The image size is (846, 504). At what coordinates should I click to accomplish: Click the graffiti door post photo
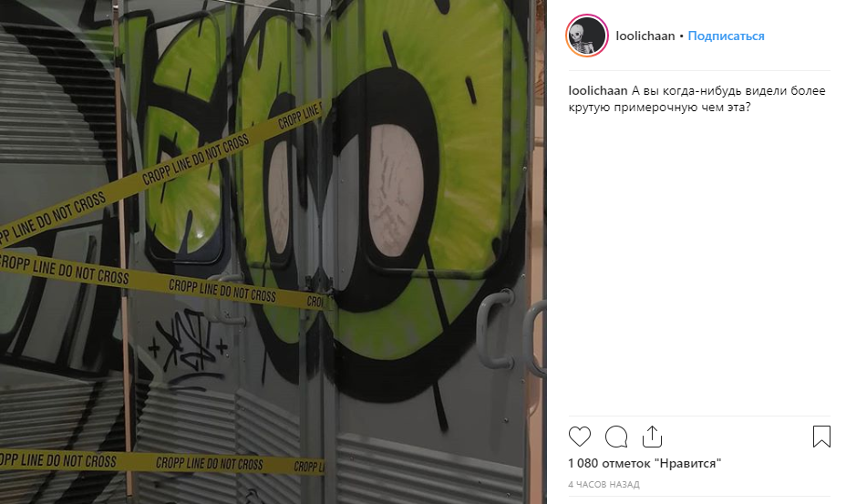(x=273, y=252)
